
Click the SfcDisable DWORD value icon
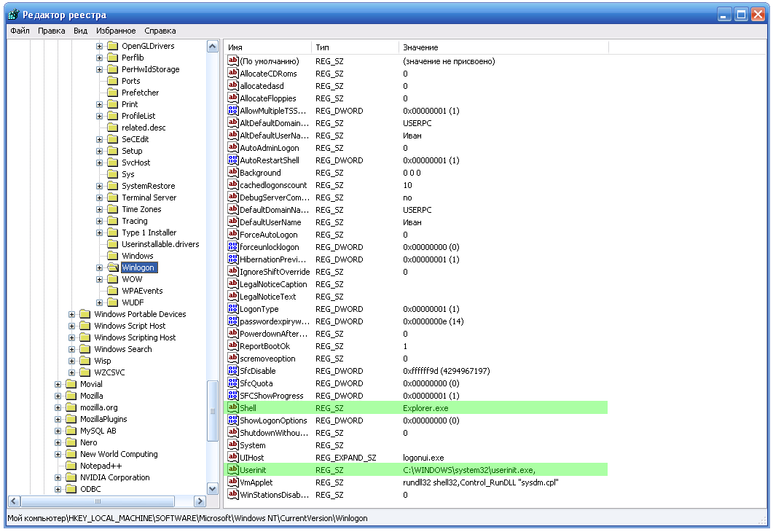(233, 371)
